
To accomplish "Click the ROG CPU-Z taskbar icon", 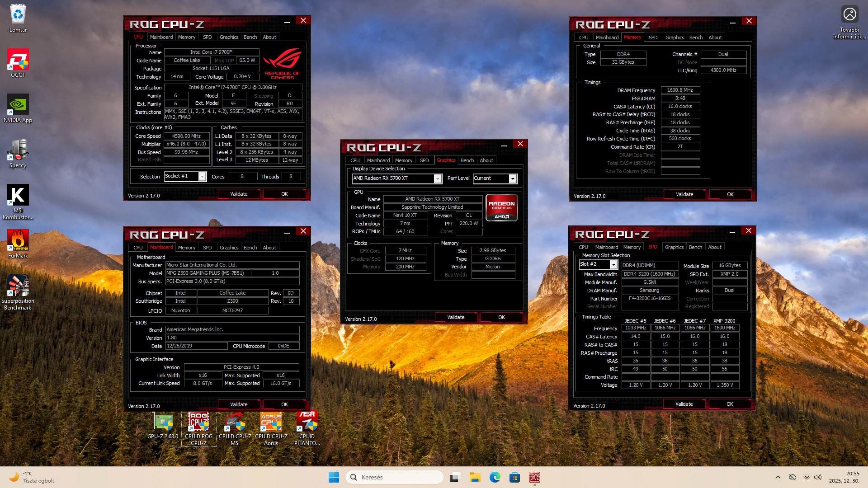I will pyautogui.click(x=534, y=477).
